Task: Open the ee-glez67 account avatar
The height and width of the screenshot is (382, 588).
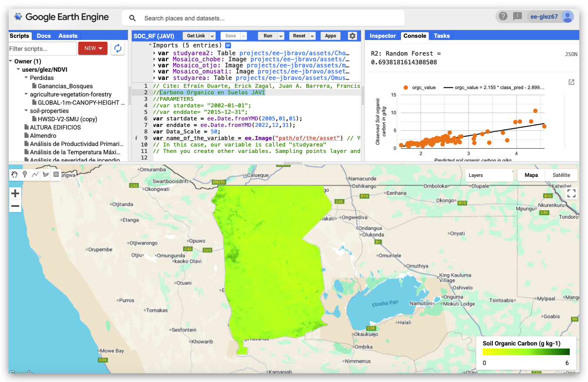Action: (567, 17)
